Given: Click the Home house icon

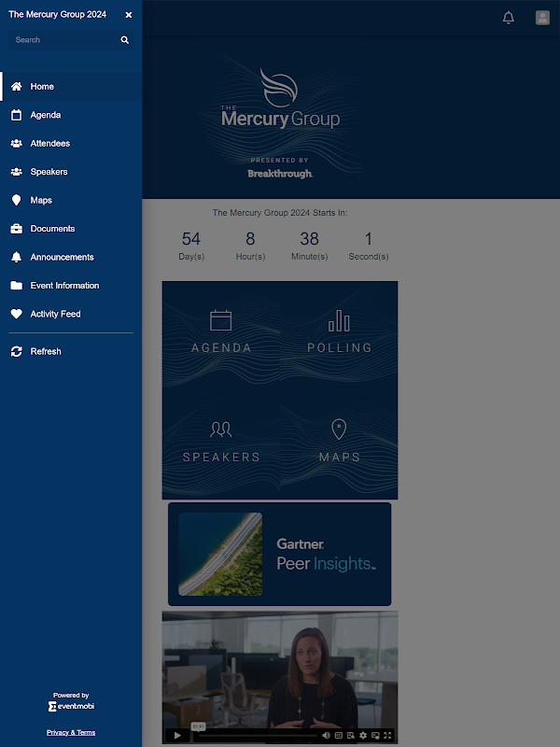Looking at the screenshot, I should click(16, 86).
